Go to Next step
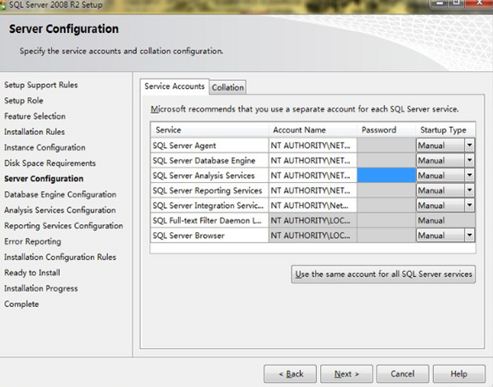This screenshot has width=493, height=387. (x=347, y=374)
